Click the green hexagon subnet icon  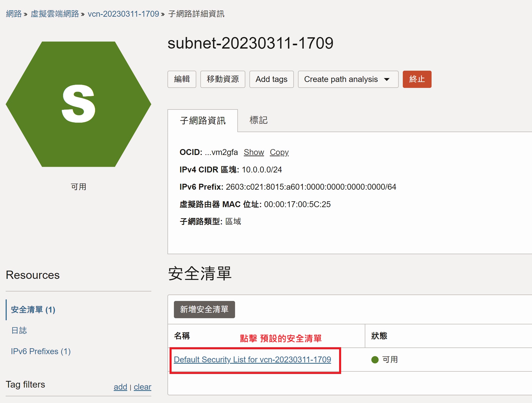pos(78,104)
